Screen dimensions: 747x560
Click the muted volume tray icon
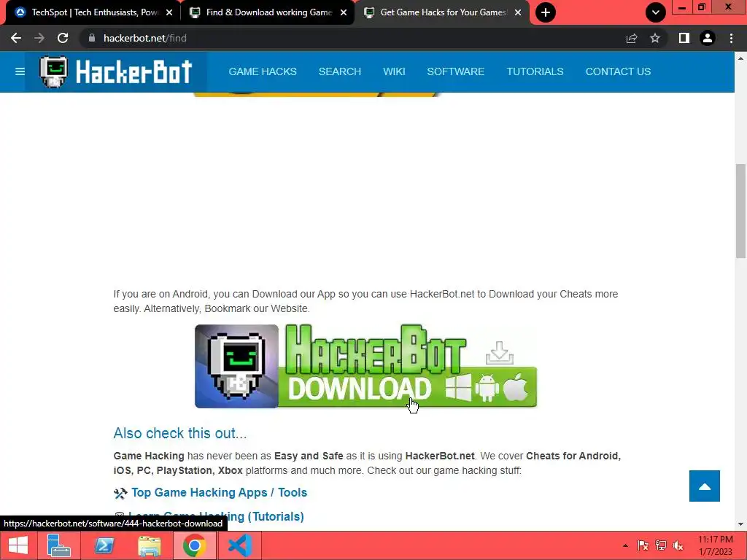(678, 545)
